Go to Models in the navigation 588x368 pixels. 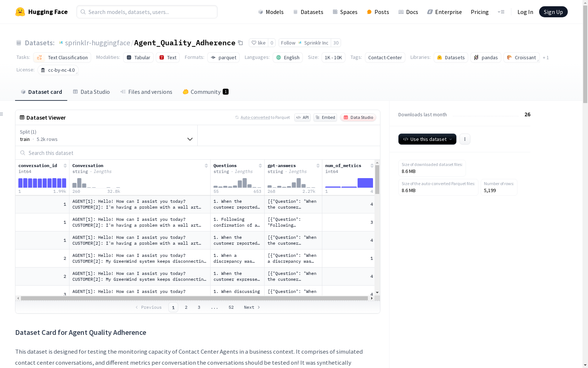[271, 12]
